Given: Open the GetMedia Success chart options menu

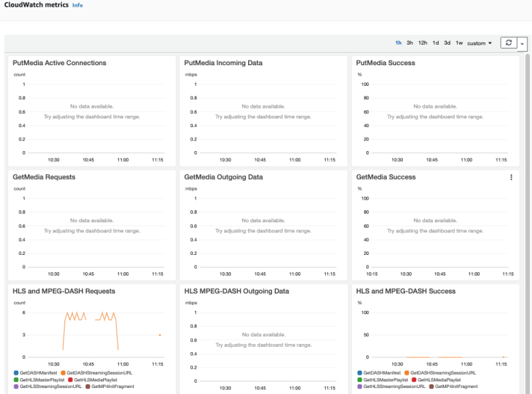Looking at the screenshot, I should click(511, 177).
